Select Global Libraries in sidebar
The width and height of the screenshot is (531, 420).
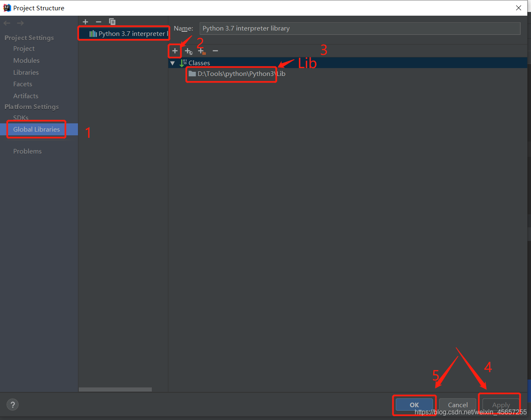click(39, 130)
